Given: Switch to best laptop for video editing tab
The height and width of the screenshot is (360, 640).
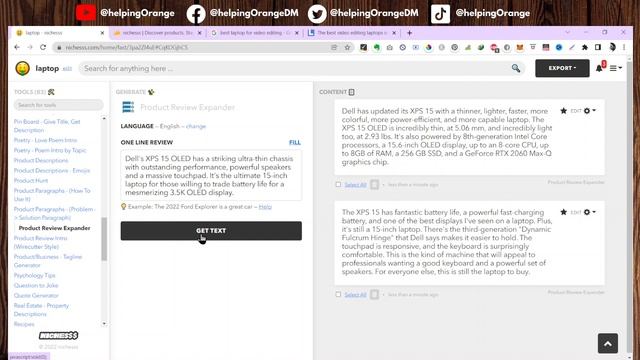Looking at the screenshot, I should coord(256,33).
